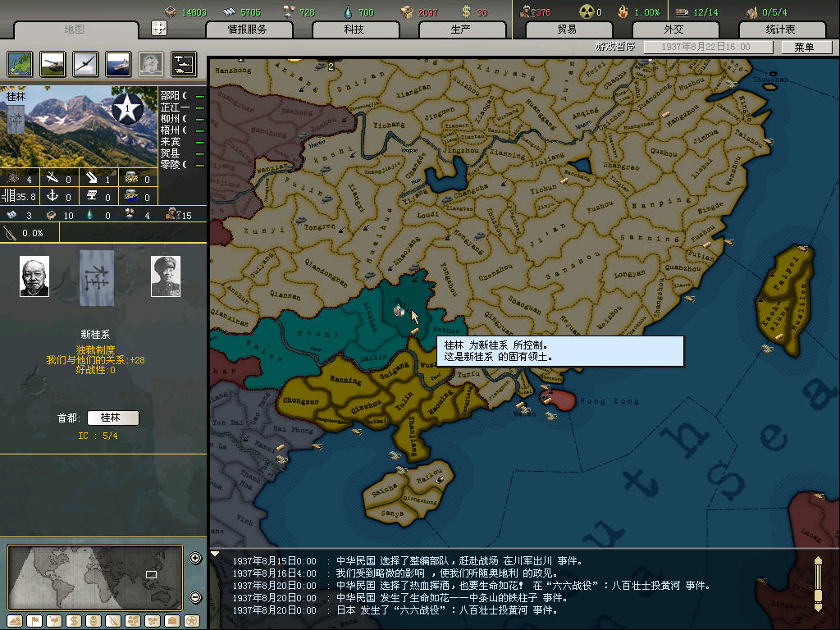
Task: Switch to terrain map mode
Action: click(15, 621)
